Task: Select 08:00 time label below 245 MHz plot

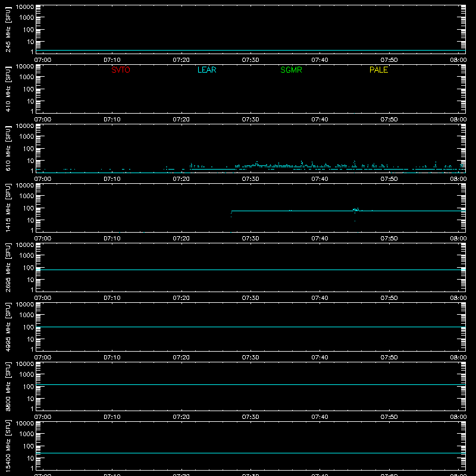Action: coord(458,60)
